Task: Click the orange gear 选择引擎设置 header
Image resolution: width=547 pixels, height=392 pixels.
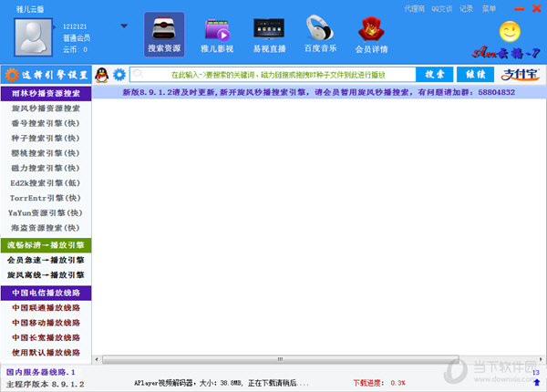Action: coord(46,75)
